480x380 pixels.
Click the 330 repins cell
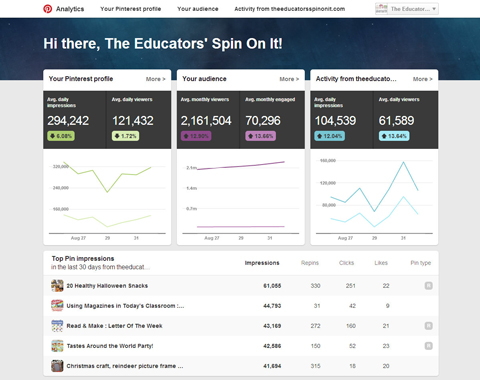coord(315,286)
